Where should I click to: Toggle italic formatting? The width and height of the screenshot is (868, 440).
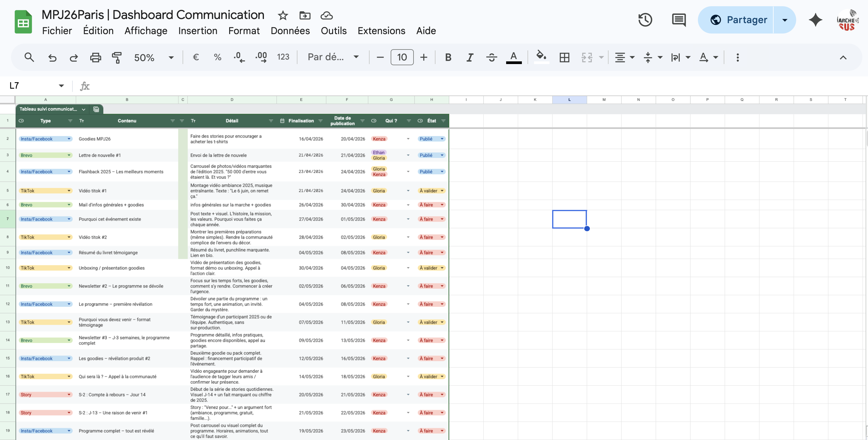[470, 58]
